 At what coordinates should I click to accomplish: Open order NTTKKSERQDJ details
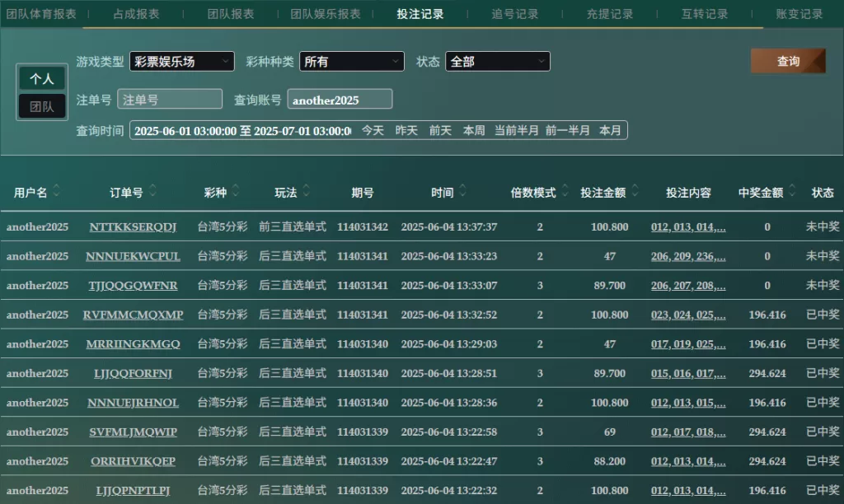point(133,227)
